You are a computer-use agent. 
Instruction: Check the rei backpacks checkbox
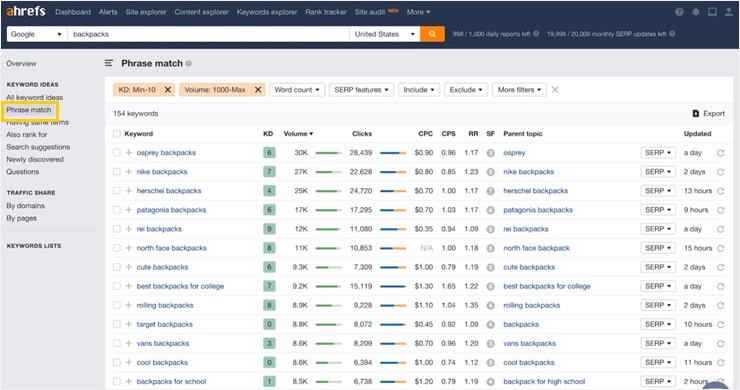pos(117,229)
